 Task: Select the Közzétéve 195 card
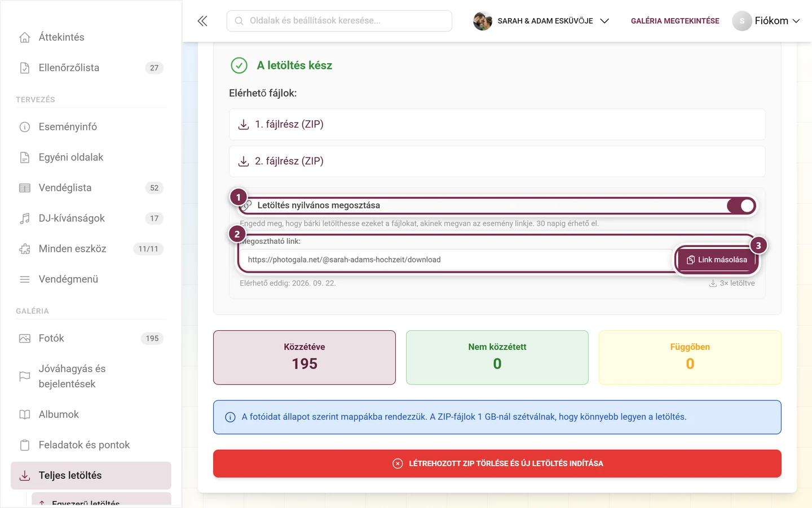(304, 358)
